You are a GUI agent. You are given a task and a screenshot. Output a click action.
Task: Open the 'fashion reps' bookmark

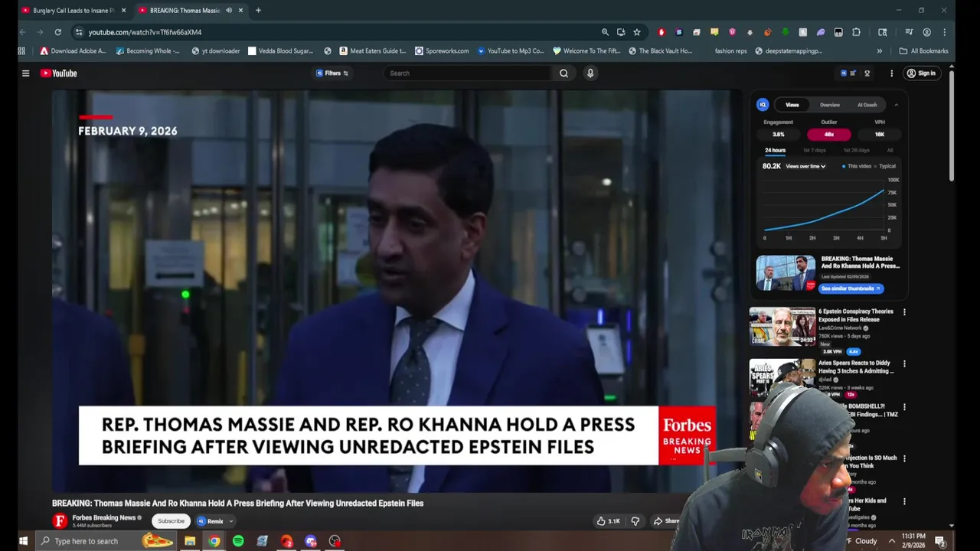point(730,51)
